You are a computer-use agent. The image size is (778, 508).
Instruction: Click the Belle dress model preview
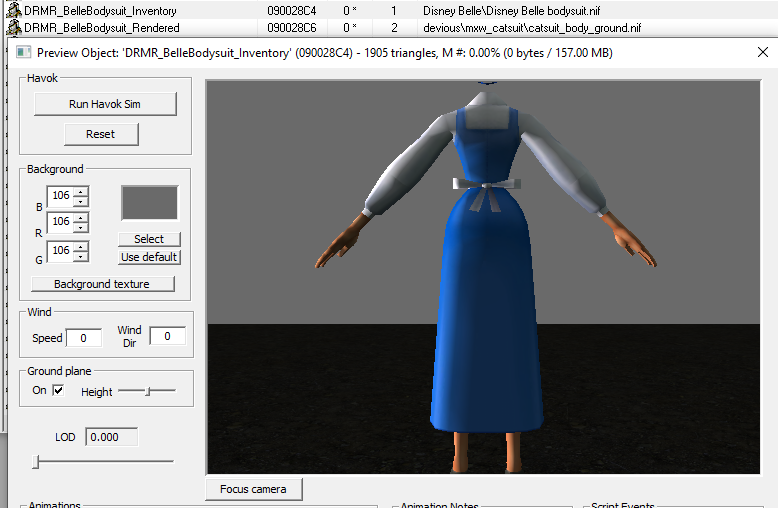coord(486,278)
